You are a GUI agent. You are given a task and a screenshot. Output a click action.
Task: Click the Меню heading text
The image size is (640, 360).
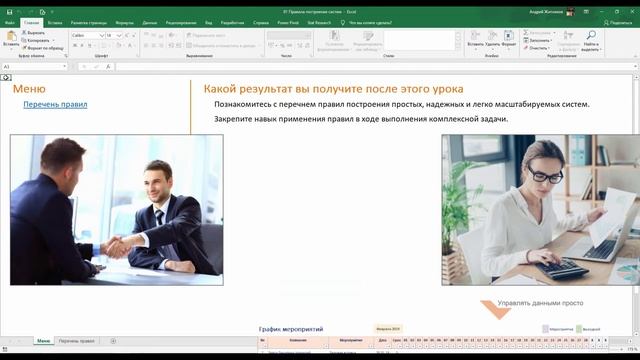[x=29, y=89]
